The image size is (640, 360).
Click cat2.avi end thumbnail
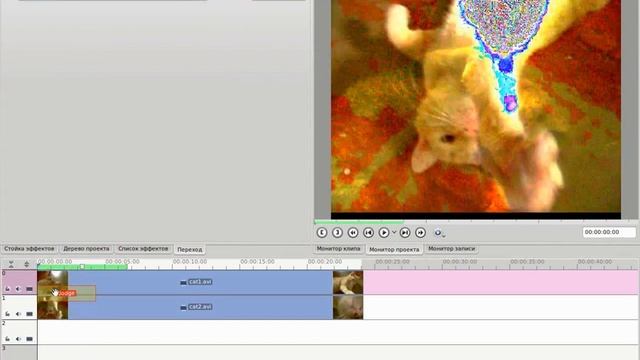[x=348, y=307]
